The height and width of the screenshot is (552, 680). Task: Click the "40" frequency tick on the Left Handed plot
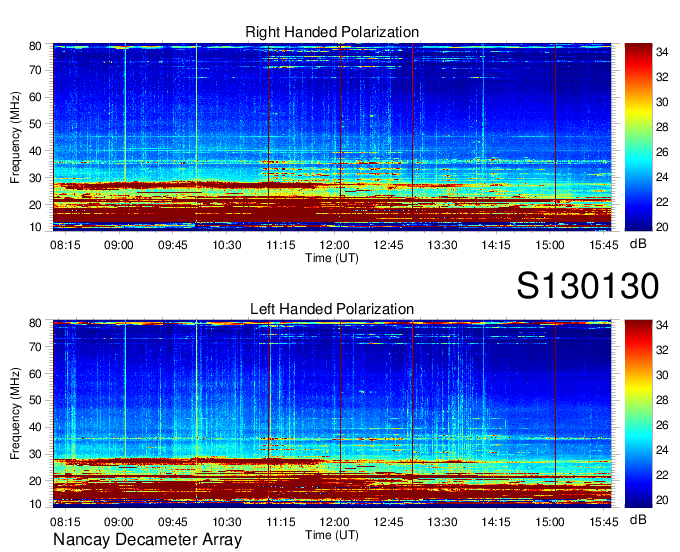(x=35, y=428)
